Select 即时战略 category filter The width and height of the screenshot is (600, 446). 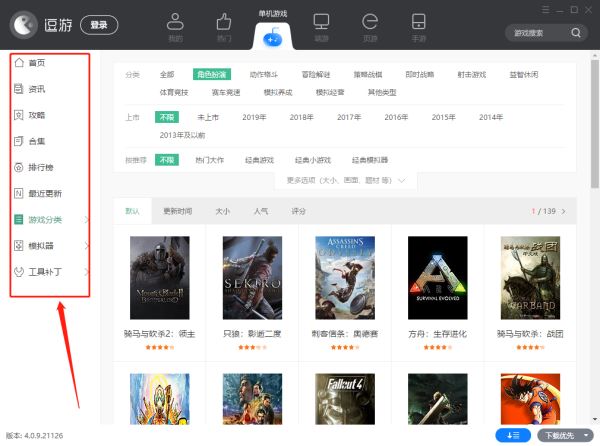click(420, 75)
